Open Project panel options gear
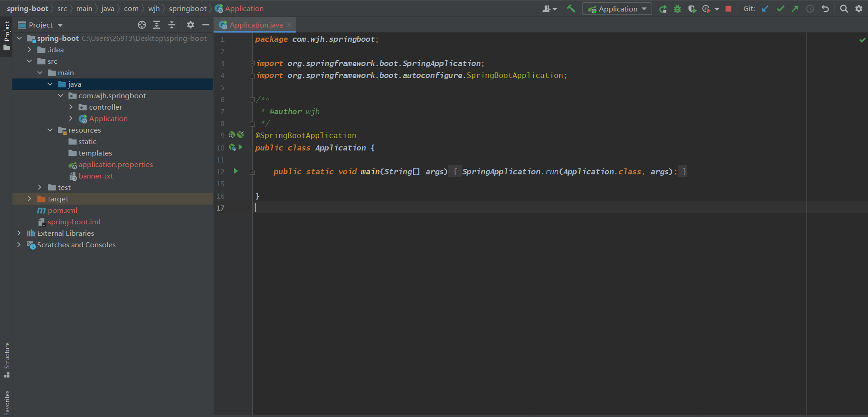This screenshot has width=868, height=417. (191, 25)
